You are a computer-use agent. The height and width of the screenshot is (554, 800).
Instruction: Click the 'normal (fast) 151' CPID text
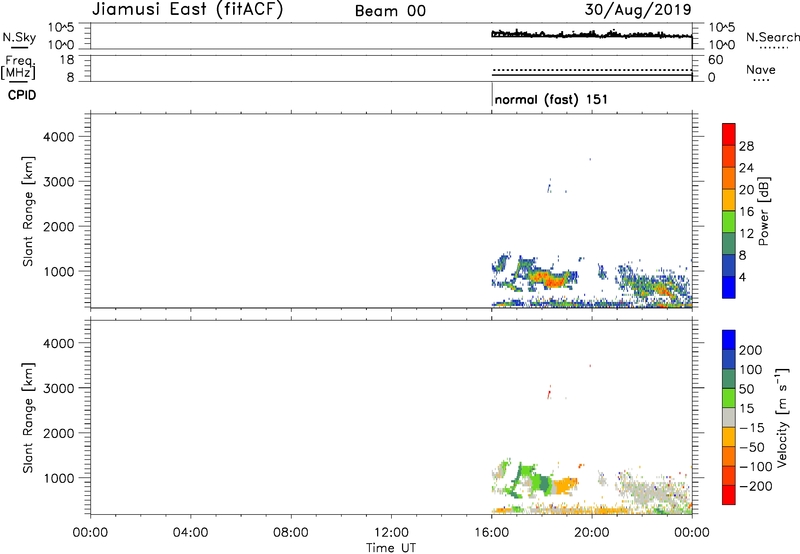tap(551, 99)
